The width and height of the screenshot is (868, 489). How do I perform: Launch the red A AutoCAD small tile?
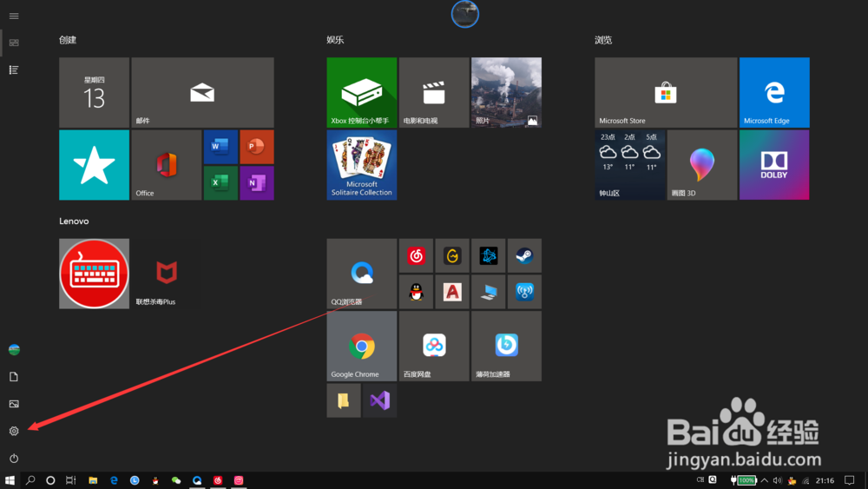click(452, 292)
